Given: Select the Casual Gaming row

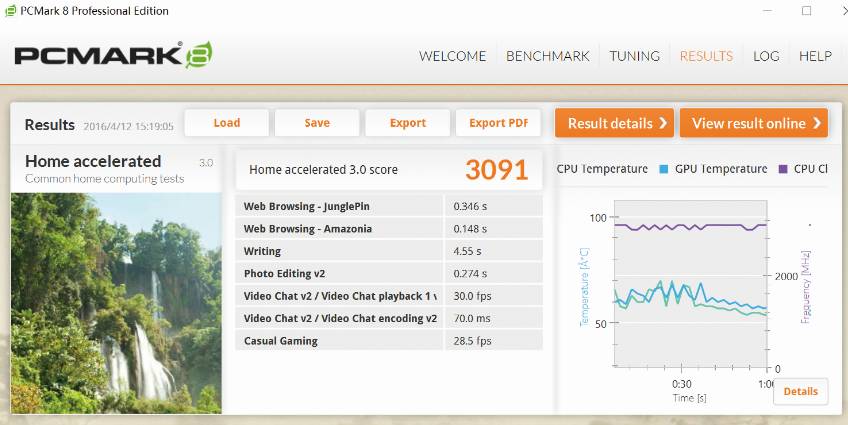Looking at the screenshot, I should (x=389, y=341).
